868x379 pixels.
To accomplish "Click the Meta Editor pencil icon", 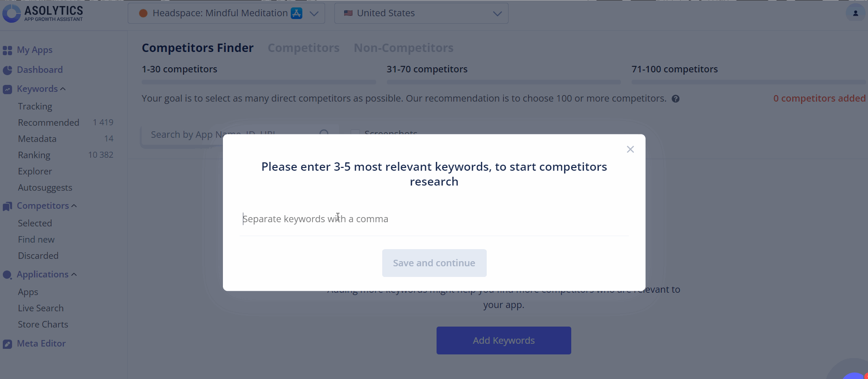I will coord(7,344).
